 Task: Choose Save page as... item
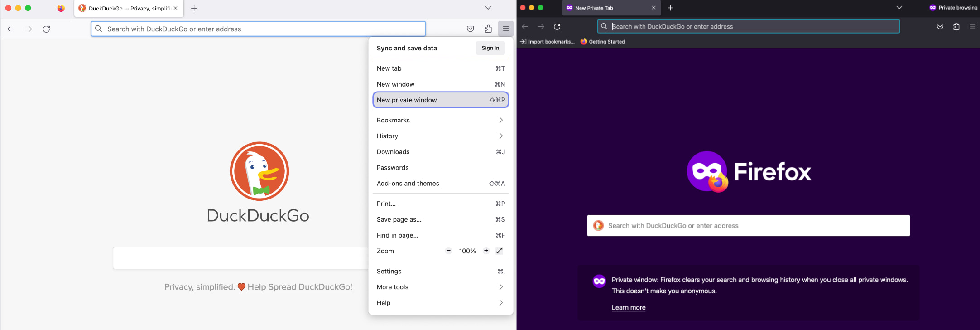coord(441,219)
